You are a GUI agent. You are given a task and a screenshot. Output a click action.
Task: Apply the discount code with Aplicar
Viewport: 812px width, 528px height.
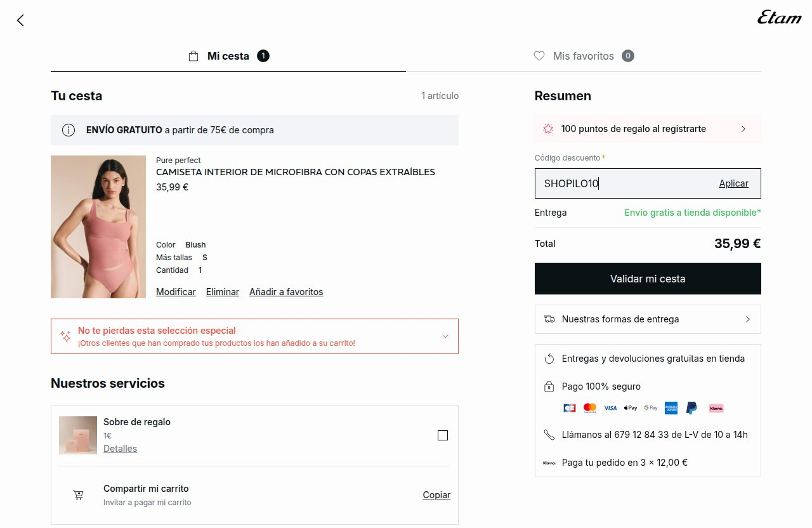733,183
